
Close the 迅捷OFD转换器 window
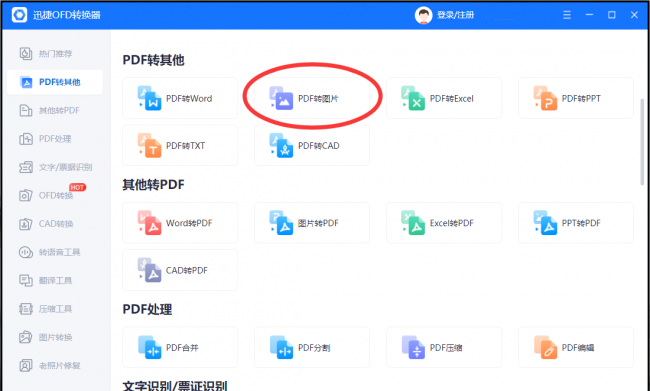click(634, 15)
